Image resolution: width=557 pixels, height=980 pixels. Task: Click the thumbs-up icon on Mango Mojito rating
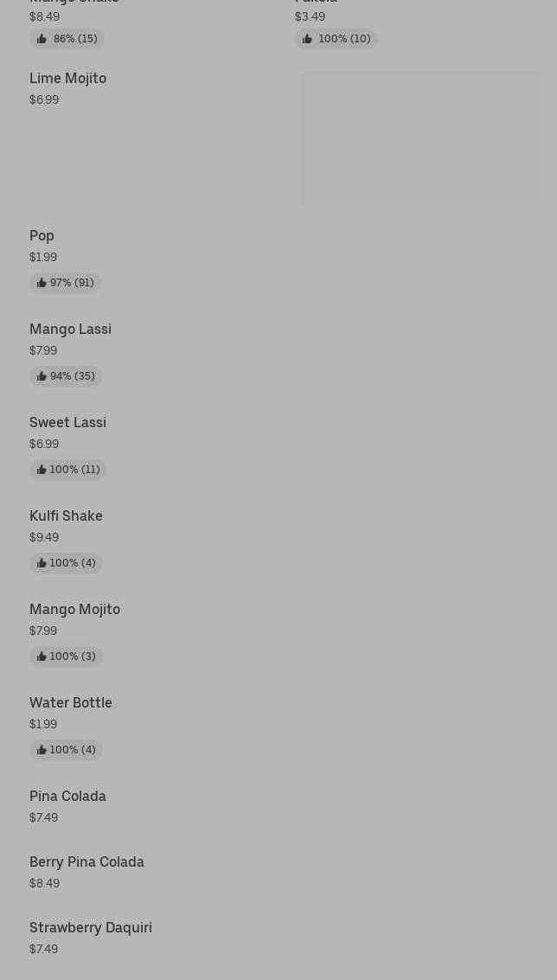[42, 657]
